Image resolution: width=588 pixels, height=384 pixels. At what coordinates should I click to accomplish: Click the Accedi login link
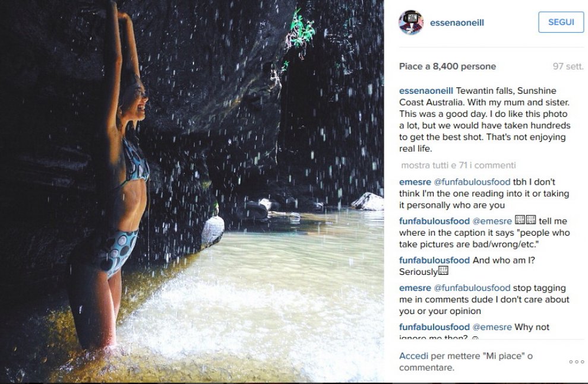pyautogui.click(x=413, y=356)
